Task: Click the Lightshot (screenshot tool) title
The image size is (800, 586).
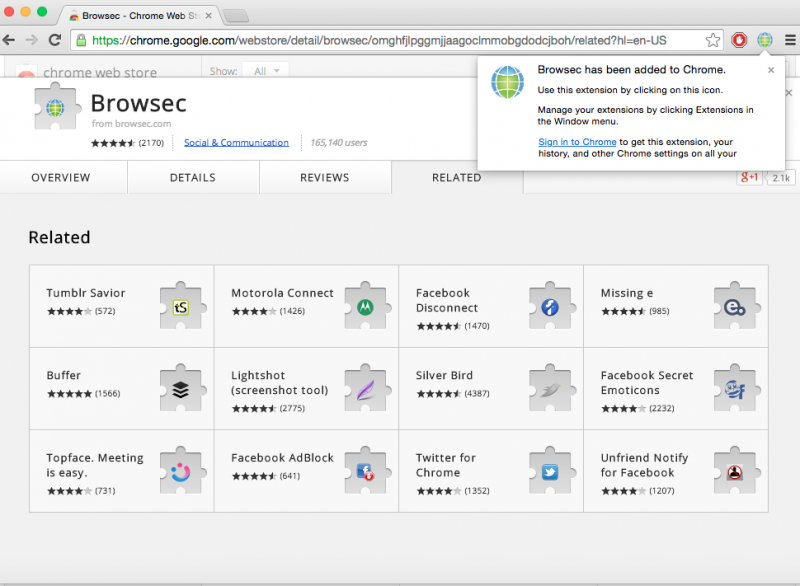Action: (280, 383)
